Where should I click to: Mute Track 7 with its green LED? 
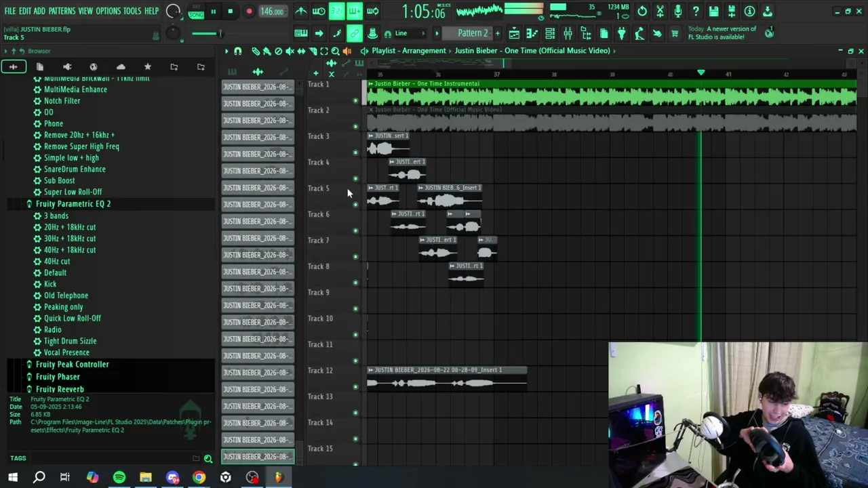355,257
